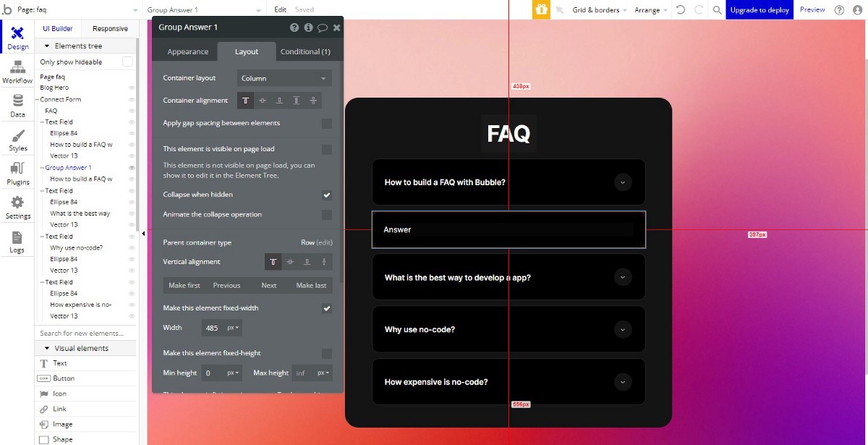Toggle visibility eye for Connect Form
868x445 pixels.
coord(132,100)
